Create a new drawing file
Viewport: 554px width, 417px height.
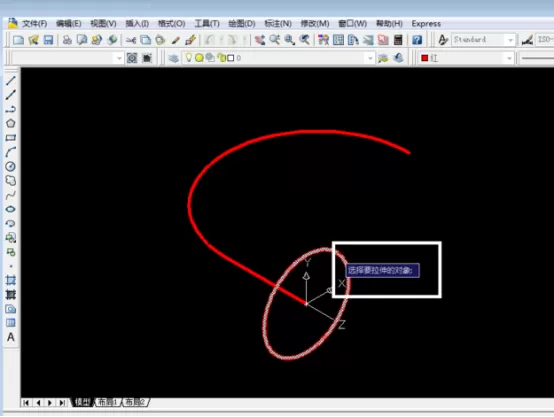point(18,40)
